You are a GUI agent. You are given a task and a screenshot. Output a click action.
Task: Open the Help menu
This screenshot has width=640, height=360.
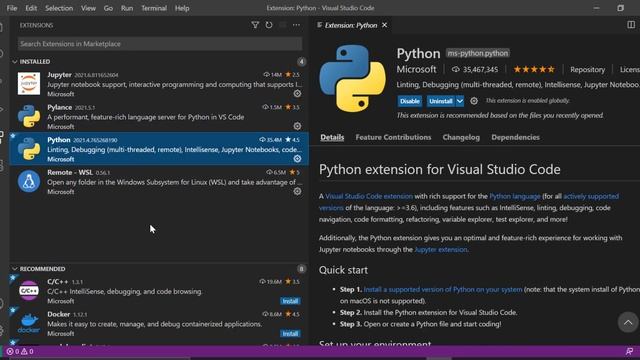pos(182,8)
